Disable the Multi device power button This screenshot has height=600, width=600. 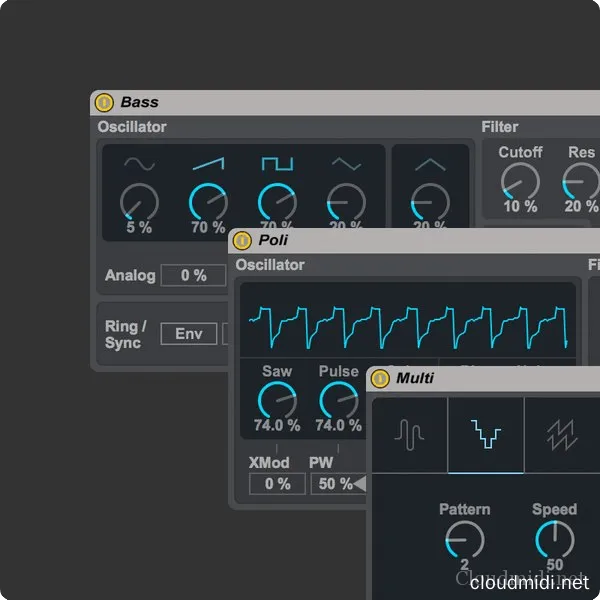(x=380, y=378)
